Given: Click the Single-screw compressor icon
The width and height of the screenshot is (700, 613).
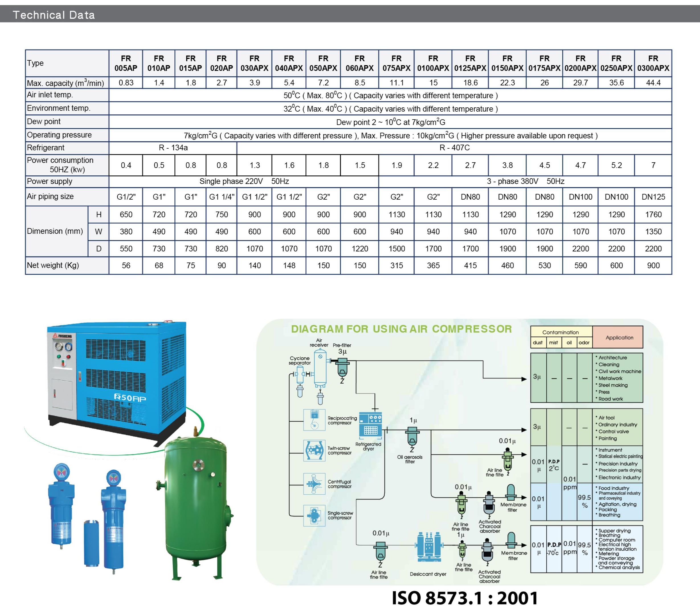Looking at the screenshot, I should [314, 516].
